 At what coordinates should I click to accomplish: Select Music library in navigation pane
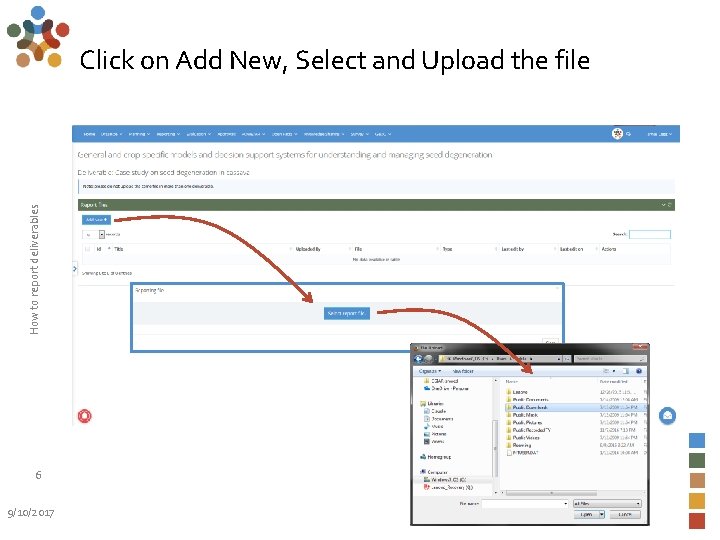434,426
